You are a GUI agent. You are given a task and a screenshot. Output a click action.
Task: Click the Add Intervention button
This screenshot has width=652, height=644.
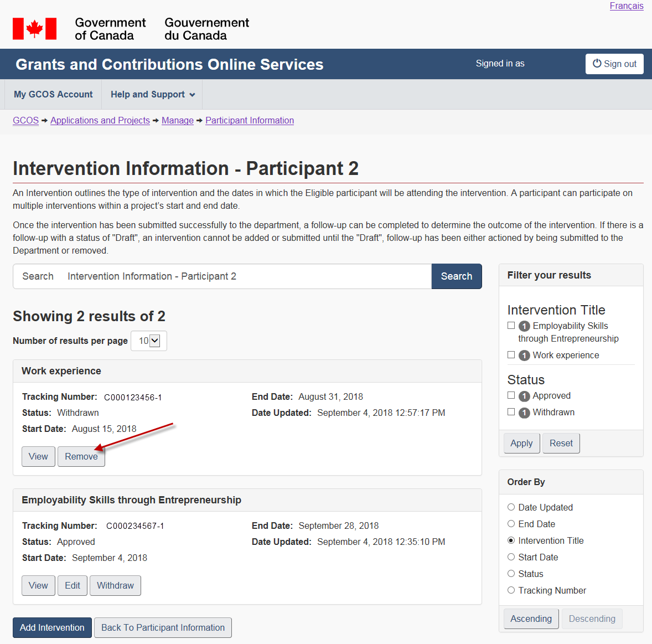(52, 628)
